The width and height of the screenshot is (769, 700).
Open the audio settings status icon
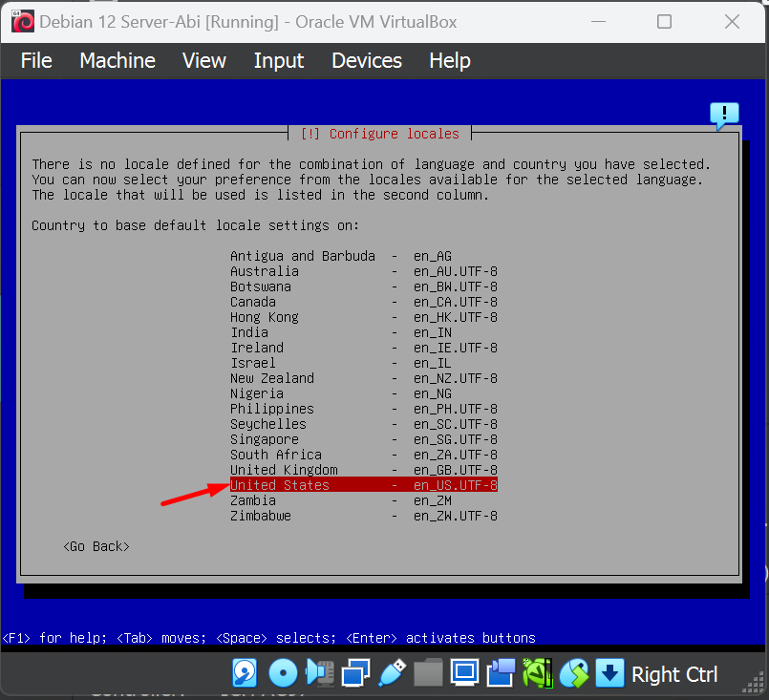pos(320,672)
